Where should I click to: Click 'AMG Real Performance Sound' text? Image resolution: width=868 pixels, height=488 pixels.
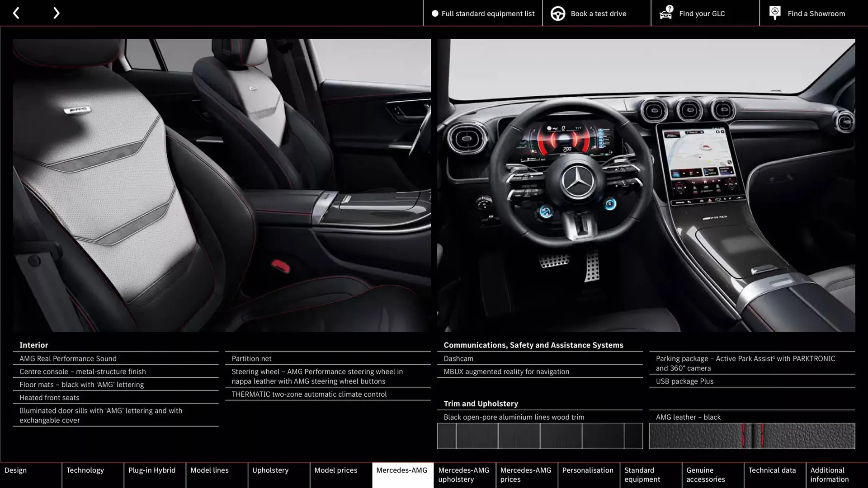pos(68,358)
